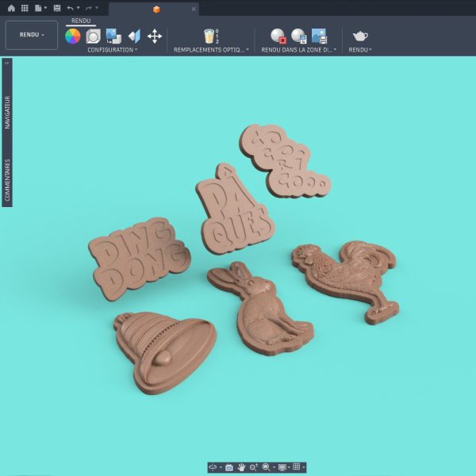Expand the REMPLACEMENTS OPTIQ... dropdown
This screenshot has width=476, height=476.
(x=211, y=50)
